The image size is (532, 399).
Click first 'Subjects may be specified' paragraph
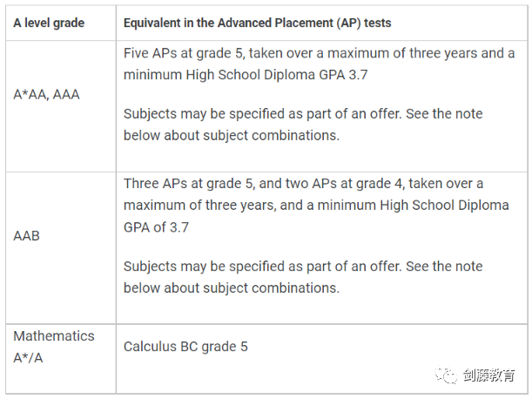click(303, 125)
